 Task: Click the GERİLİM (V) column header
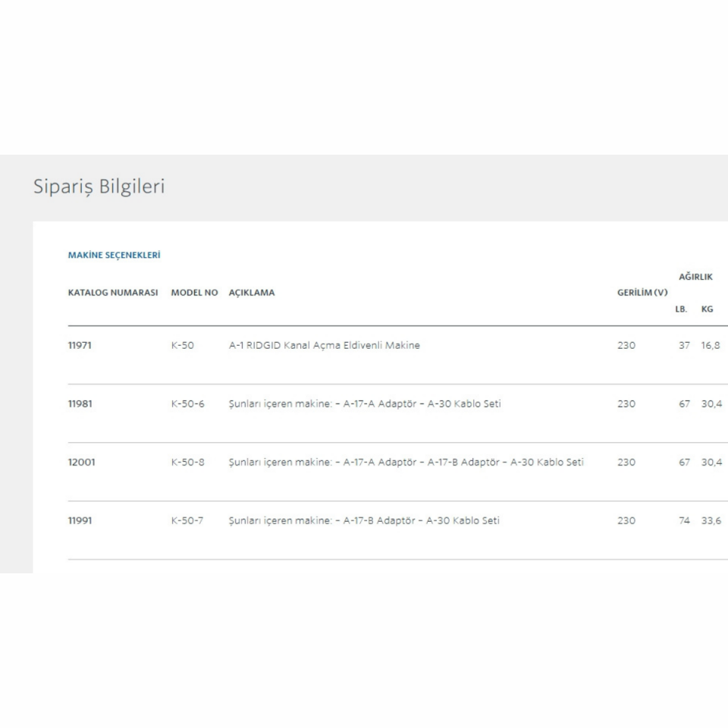tap(642, 293)
